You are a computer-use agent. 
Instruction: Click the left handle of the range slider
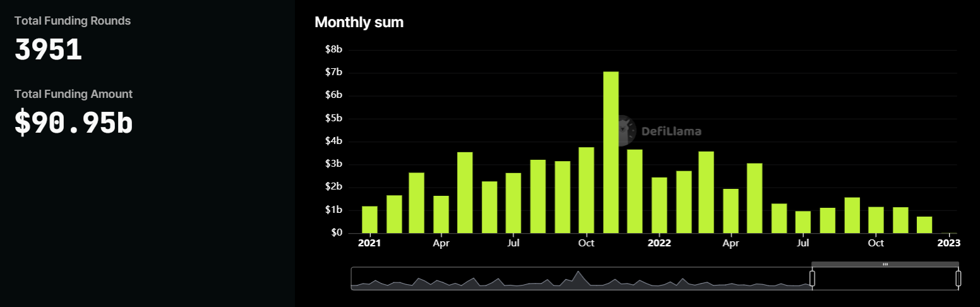click(813, 279)
